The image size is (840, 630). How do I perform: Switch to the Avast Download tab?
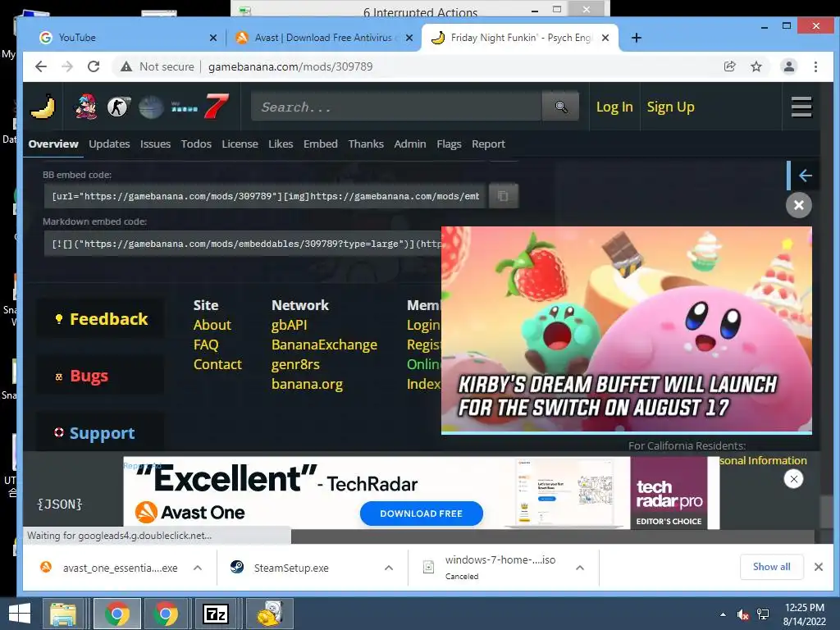(x=323, y=38)
